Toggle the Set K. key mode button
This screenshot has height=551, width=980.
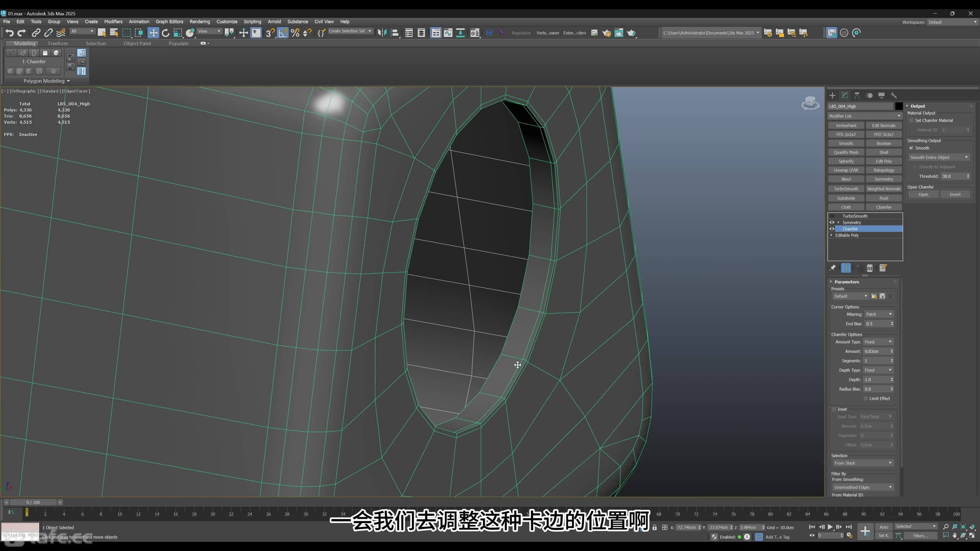884,536
